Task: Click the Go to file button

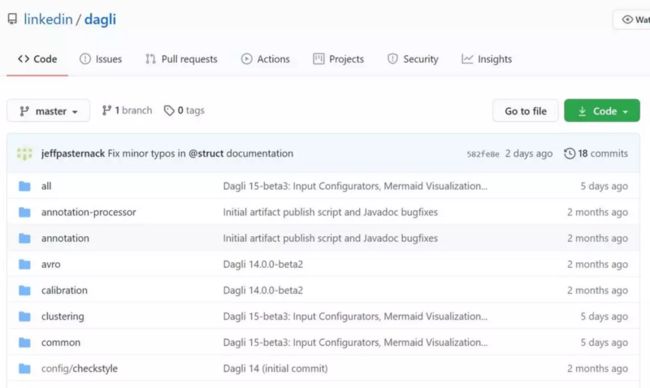Action: pos(526,111)
